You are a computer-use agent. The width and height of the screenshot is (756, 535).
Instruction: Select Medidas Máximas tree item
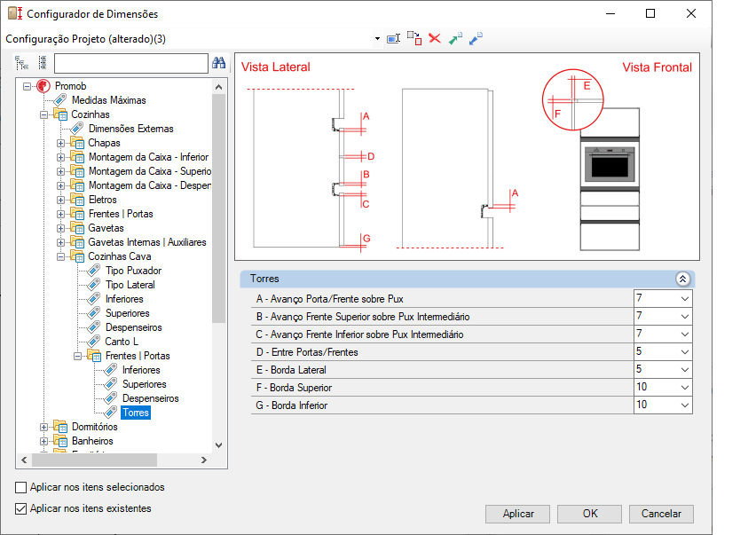tap(108, 100)
